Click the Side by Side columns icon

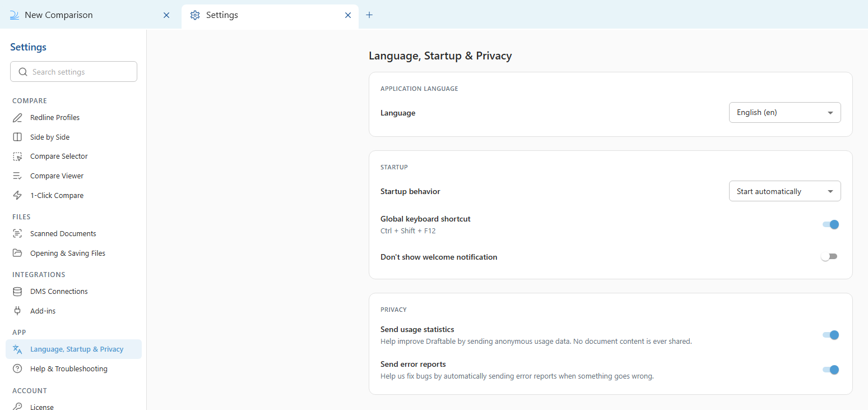pyautogui.click(x=18, y=137)
